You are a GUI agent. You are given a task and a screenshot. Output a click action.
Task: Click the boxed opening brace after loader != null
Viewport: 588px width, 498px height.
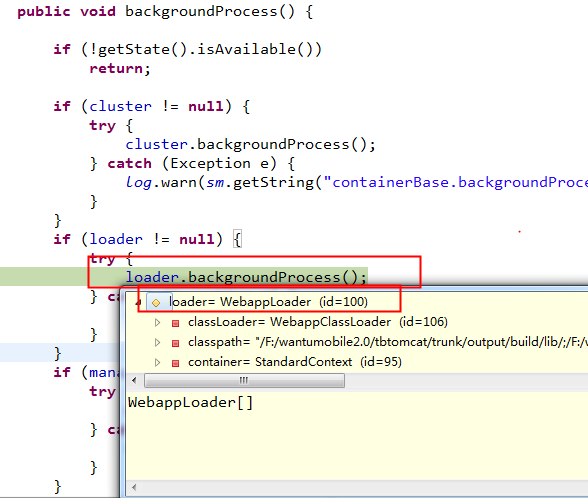pos(237,239)
